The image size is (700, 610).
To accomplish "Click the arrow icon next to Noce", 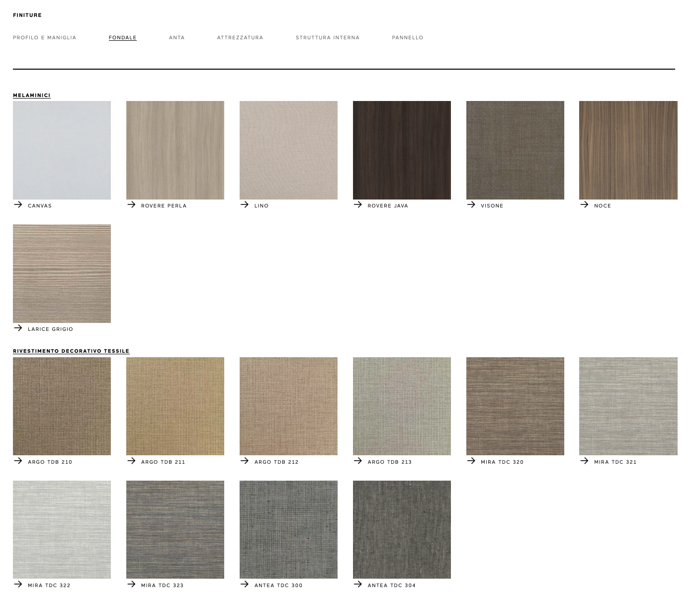I will pyautogui.click(x=584, y=204).
